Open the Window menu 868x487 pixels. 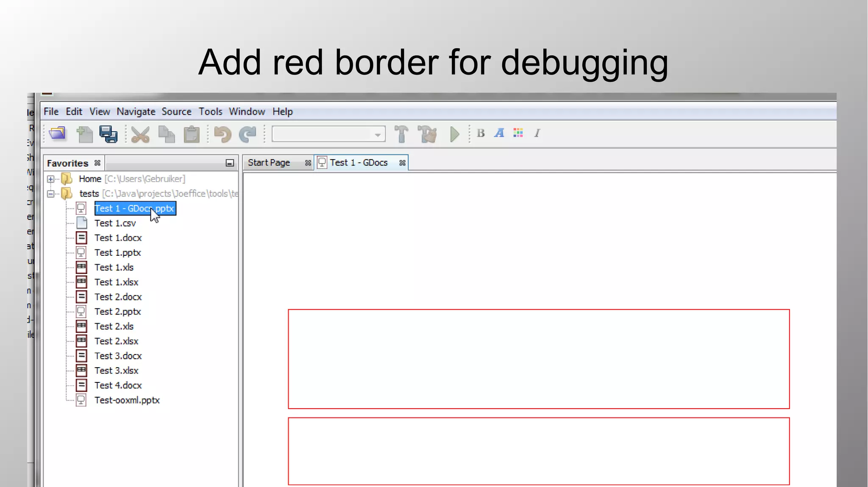[x=247, y=111]
